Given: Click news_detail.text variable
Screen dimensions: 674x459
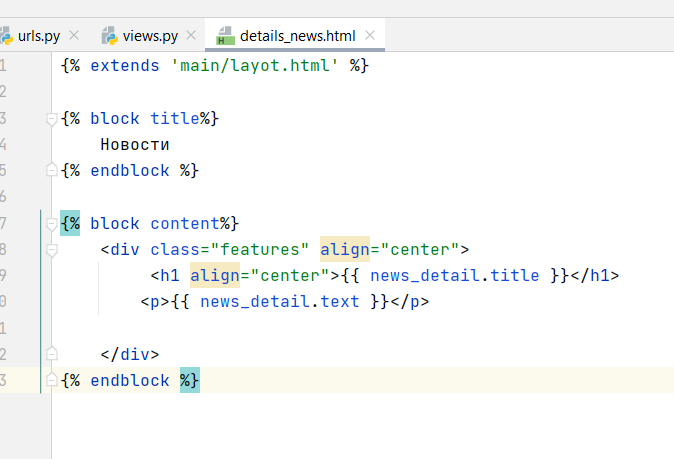Looking at the screenshot, I should pyautogui.click(x=280, y=302).
